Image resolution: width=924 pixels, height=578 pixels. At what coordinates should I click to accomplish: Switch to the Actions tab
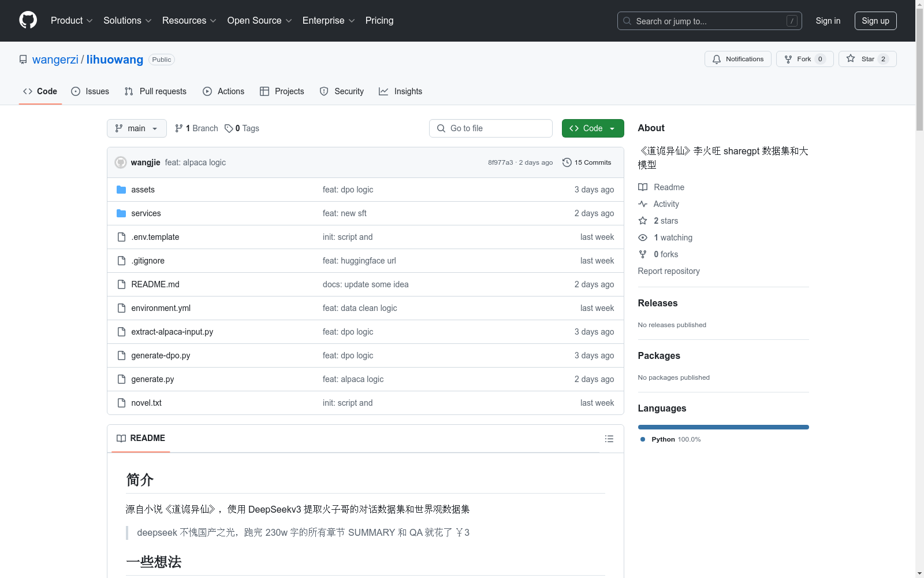click(223, 91)
